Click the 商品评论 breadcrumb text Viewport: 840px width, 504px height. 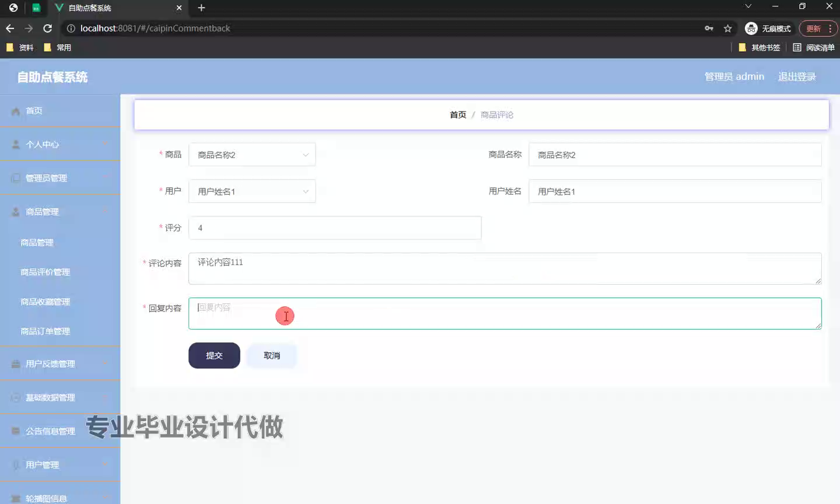pos(497,115)
